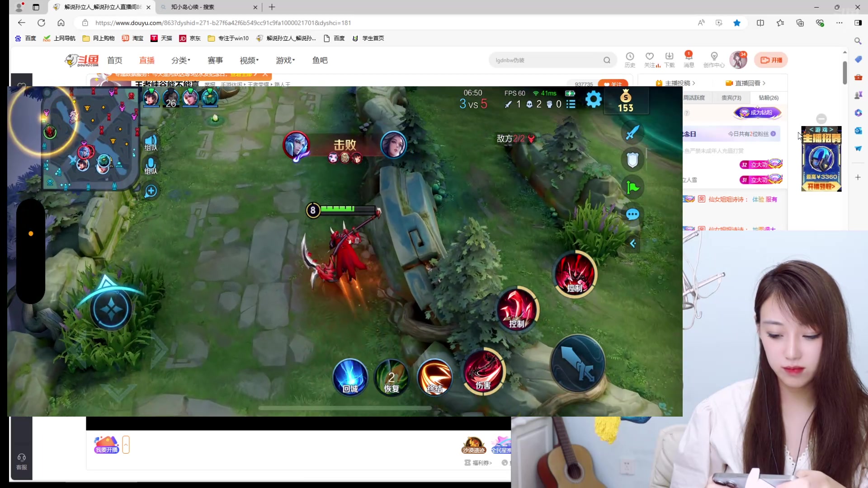Viewport: 868px width, 488px height.
Task: Click the search magnifier icon
Action: [x=607, y=60]
